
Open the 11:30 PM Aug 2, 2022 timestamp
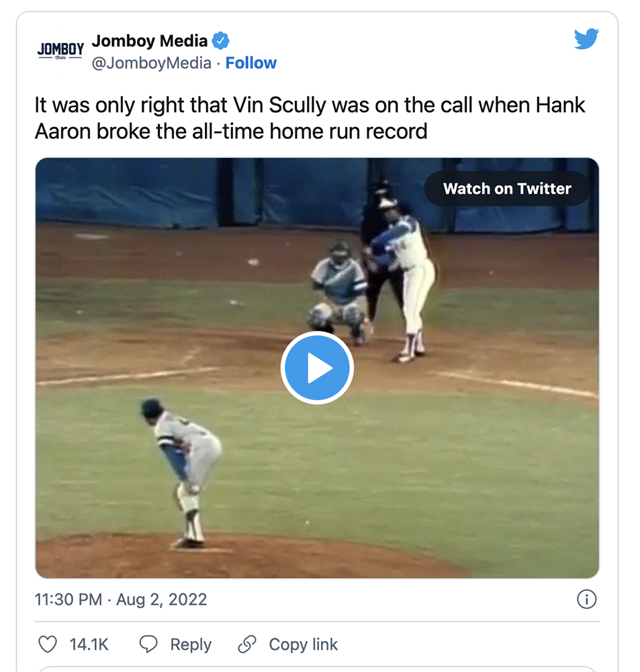tap(121, 599)
